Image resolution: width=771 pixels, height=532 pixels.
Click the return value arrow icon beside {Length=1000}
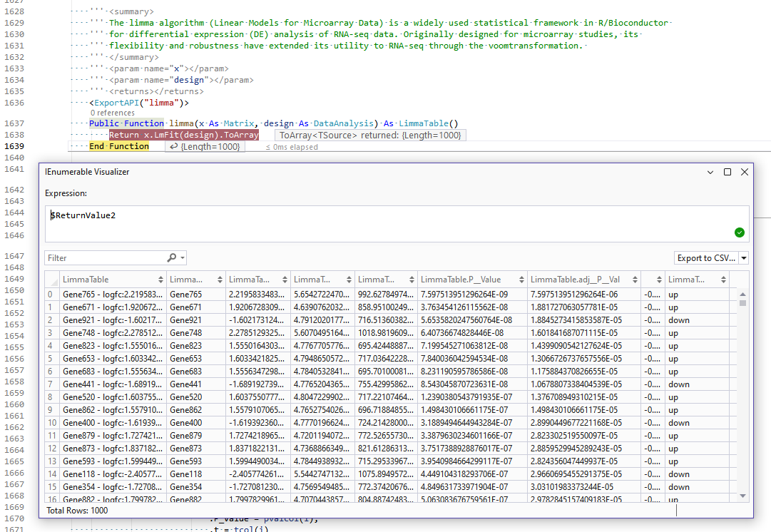click(x=173, y=146)
